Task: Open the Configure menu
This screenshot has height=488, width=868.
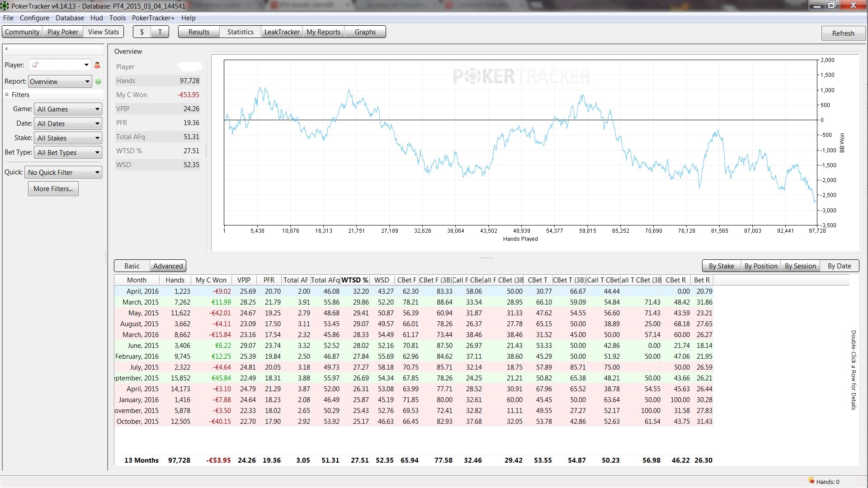Action: click(34, 18)
